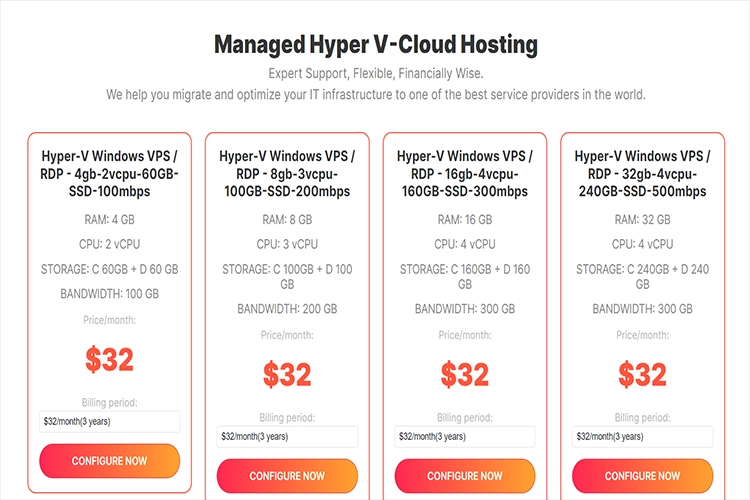Click Configure Now for the 8gb-3vcpu plan
The height and width of the screenshot is (500, 750).
tap(287, 476)
